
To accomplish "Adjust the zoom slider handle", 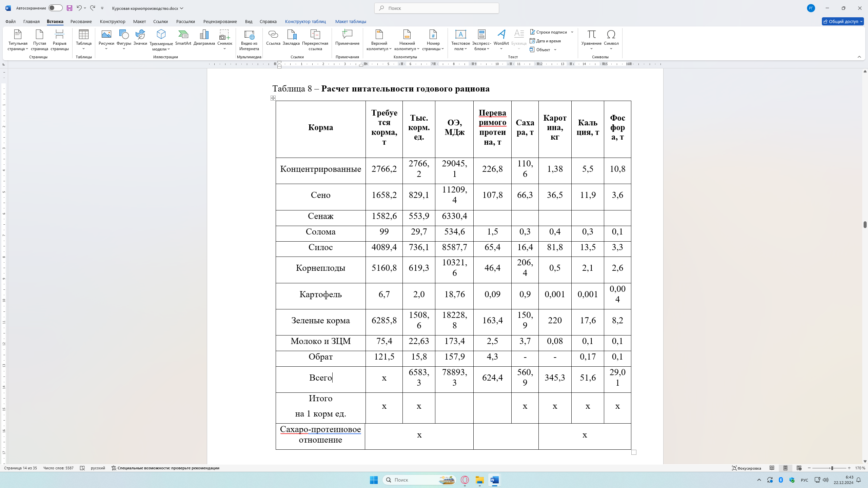I will tap(832, 468).
